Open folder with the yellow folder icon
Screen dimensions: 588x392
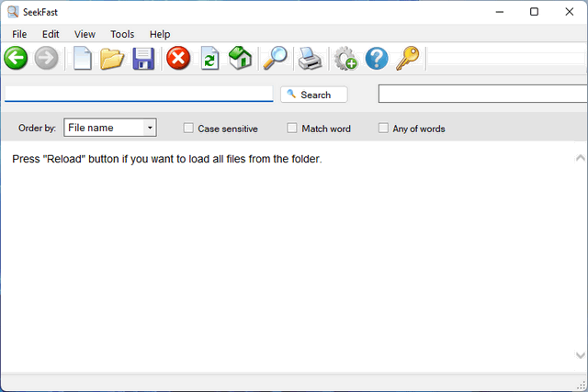click(112, 59)
